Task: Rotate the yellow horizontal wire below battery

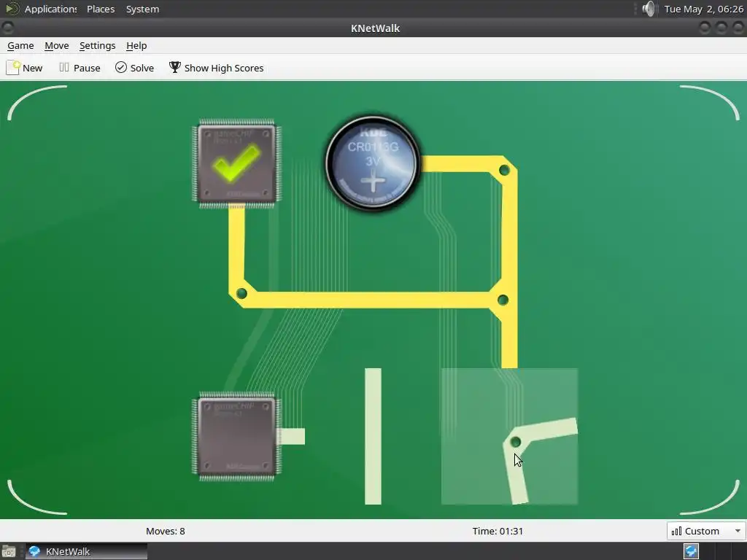Action: 373,300
